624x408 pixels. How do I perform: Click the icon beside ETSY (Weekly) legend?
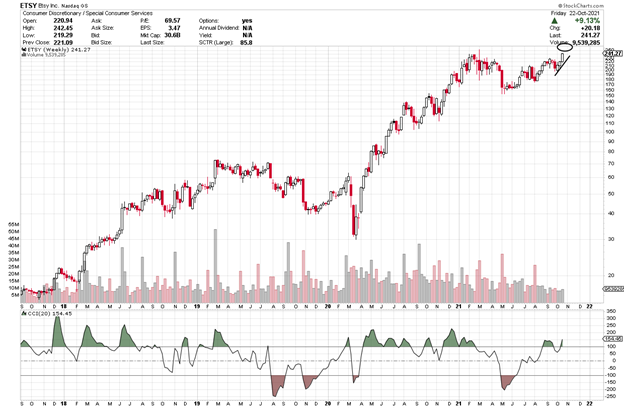[x=23, y=50]
